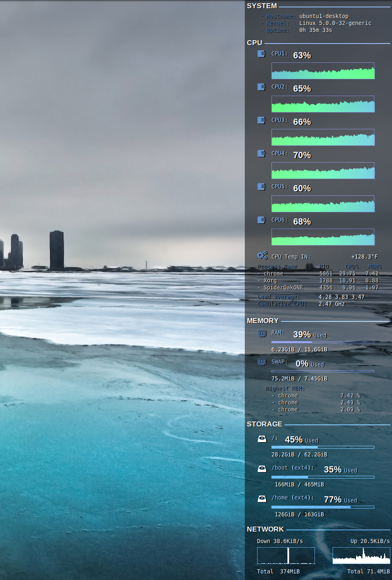Image resolution: width=392 pixels, height=580 pixels.
Task: Click the disk icon for root partition
Action: [262, 439]
